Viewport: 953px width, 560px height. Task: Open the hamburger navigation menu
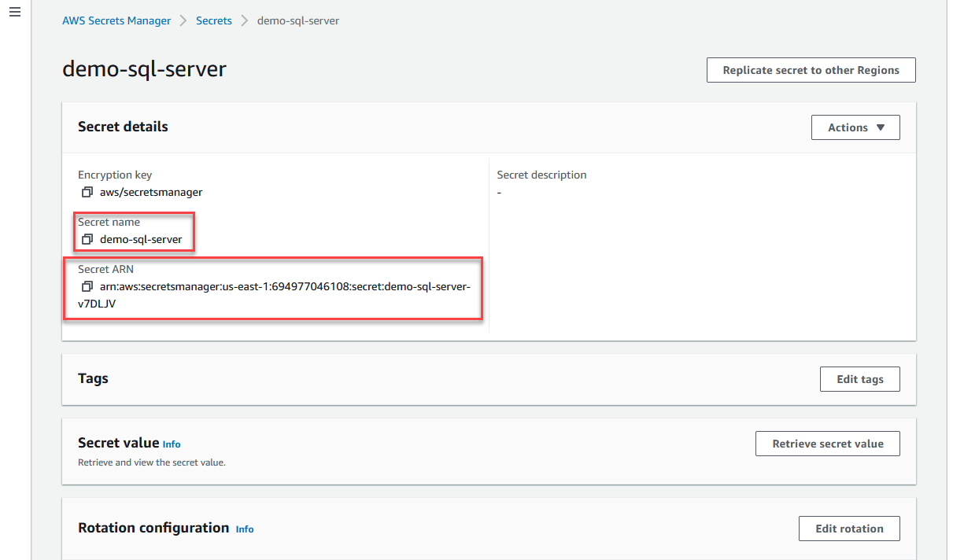tap(14, 13)
